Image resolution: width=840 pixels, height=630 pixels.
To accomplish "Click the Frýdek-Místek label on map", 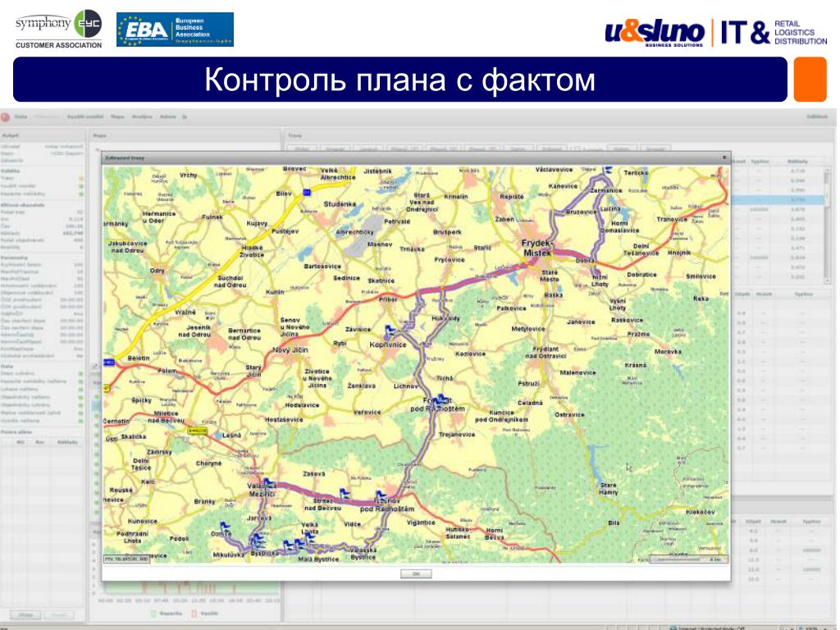I will 536,248.
